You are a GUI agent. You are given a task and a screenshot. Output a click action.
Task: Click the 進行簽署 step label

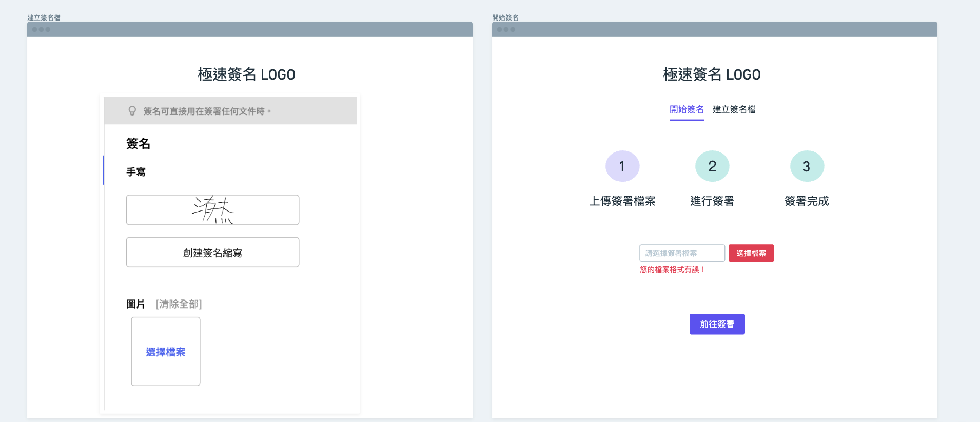click(x=712, y=201)
